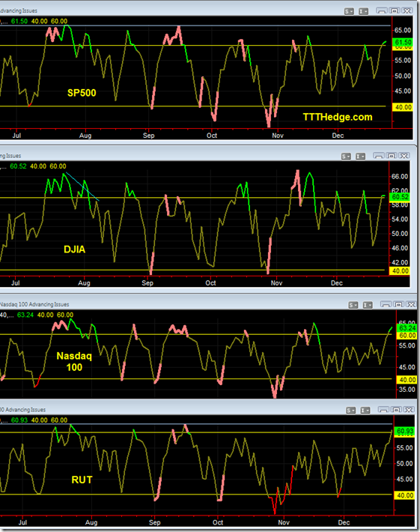The height and width of the screenshot is (532, 420).
Task: Expand the S menu on the DJIA chart
Action: click(346, 156)
